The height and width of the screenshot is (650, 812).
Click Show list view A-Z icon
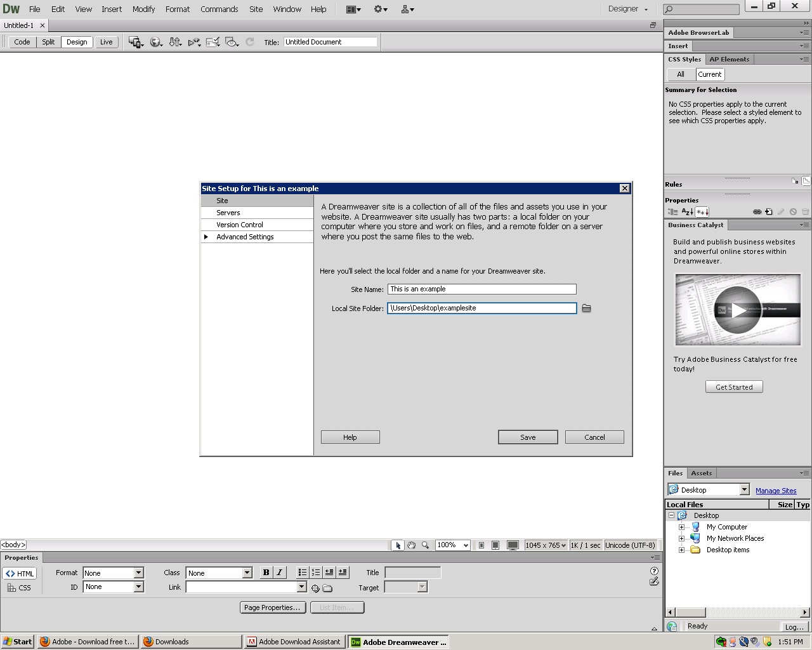(688, 212)
